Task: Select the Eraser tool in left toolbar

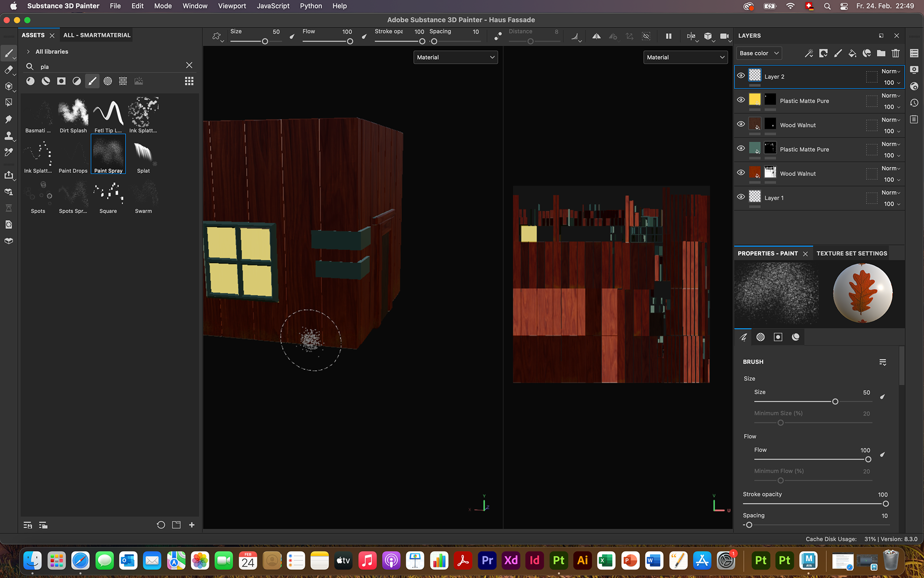Action: point(9,70)
